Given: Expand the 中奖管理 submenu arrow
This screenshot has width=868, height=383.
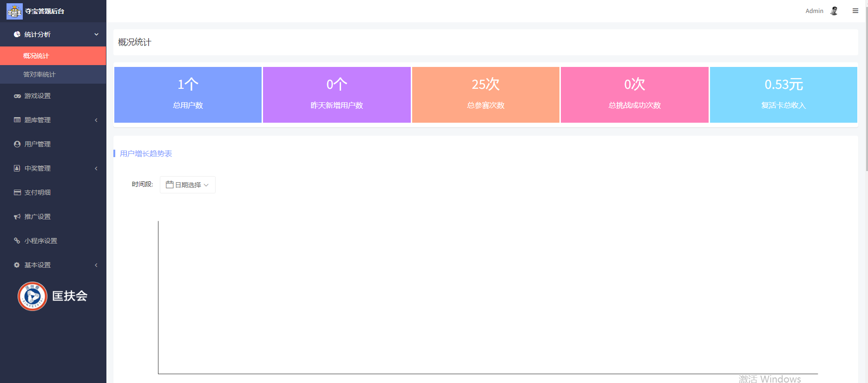Looking at the screenshot, I should coord(96,168).
